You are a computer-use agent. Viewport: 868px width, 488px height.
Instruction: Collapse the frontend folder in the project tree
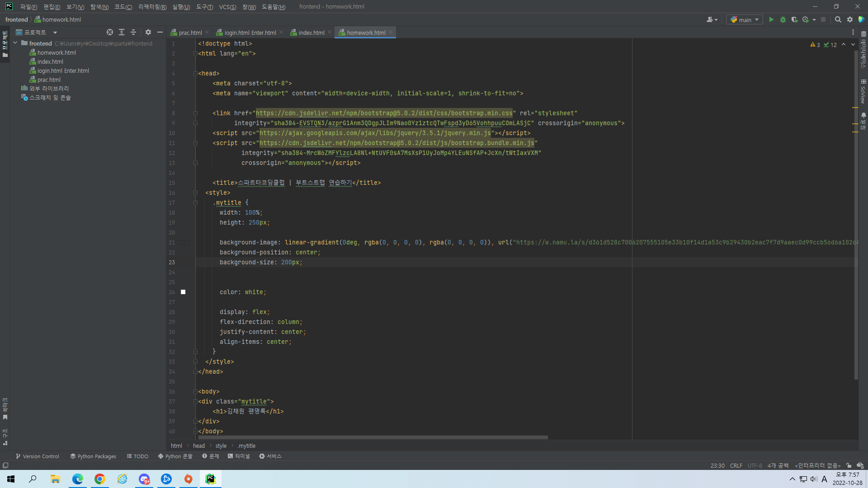click(15, 43)
